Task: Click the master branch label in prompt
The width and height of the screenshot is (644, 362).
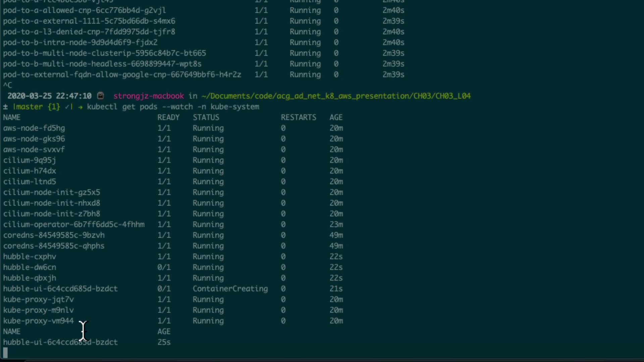Action: (x=30, y=107)
